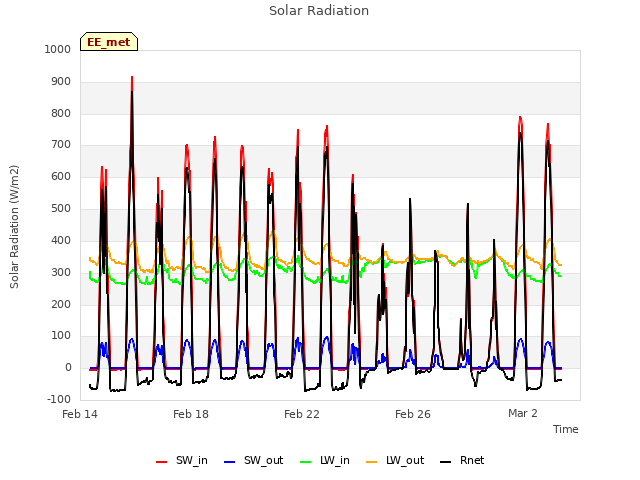Click the Solar Radiation (W/m2) y-axis label
Screen dimensions: 640x480
coord(14,227)
